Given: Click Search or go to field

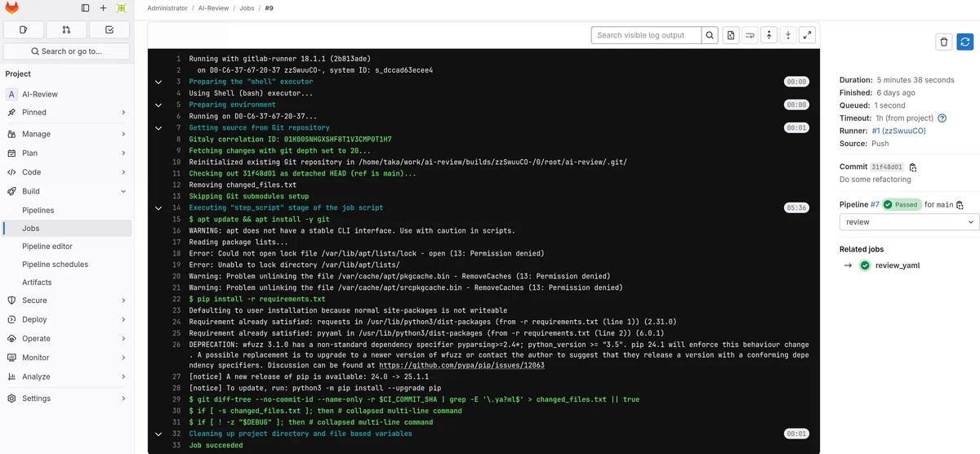Looking at the screenshot, I should 67,51.
